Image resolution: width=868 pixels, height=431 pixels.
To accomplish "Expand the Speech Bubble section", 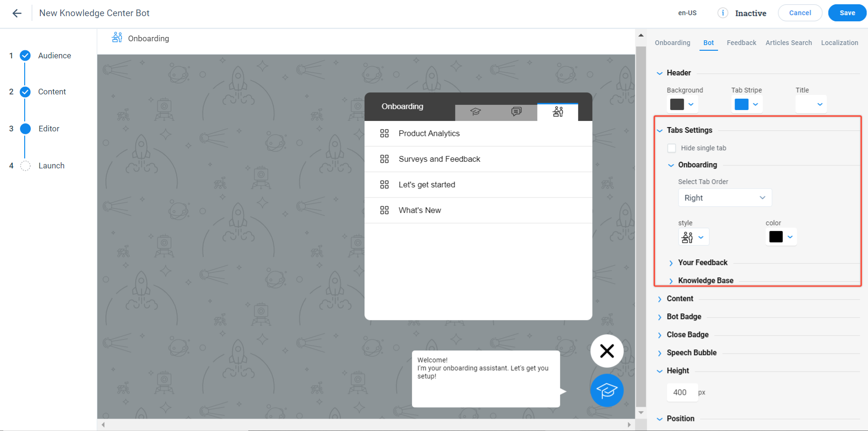I will 660,353.
